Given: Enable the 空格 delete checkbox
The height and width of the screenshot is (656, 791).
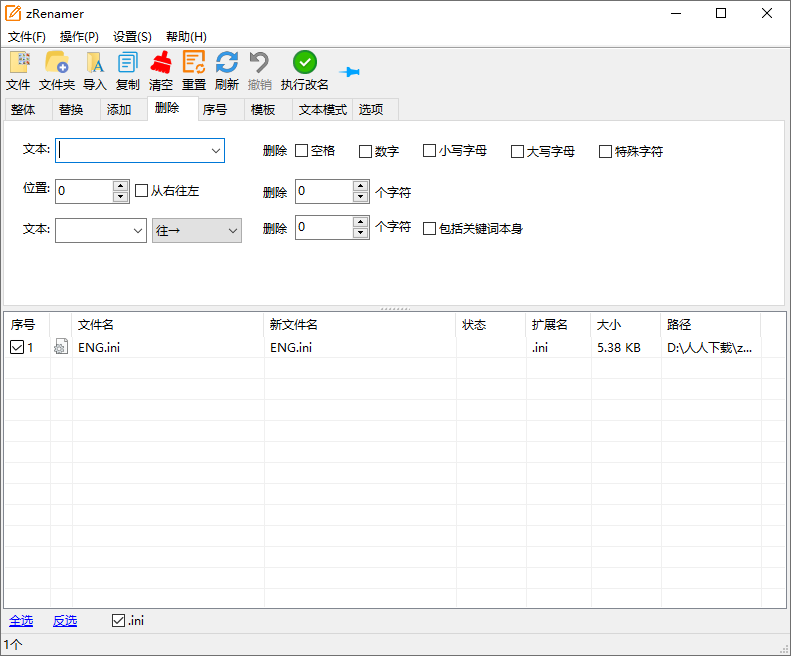Looking at the screenshot, I should (x=301, y=150).
